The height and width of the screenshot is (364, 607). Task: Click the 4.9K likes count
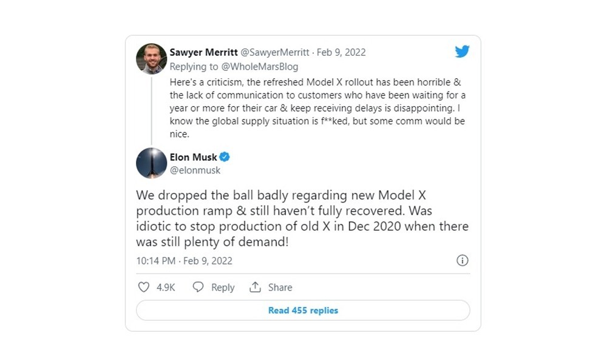pyautogui.click(x=166, y=288)
